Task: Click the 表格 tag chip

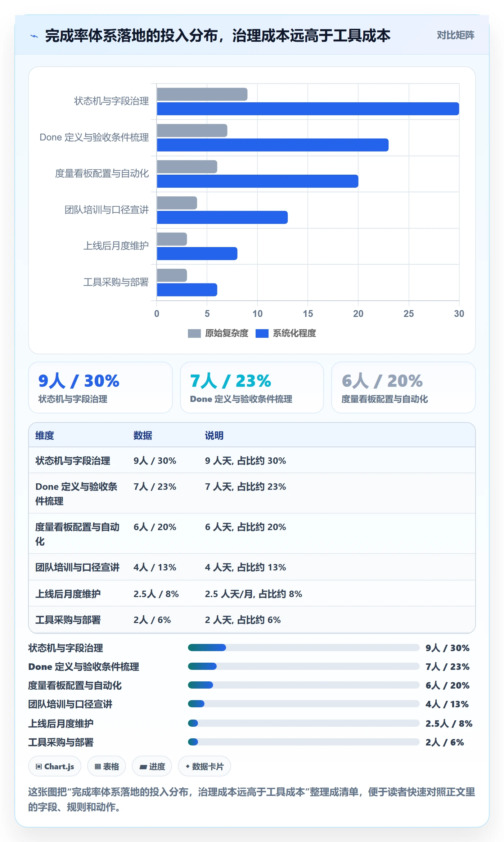Action: 107,766
